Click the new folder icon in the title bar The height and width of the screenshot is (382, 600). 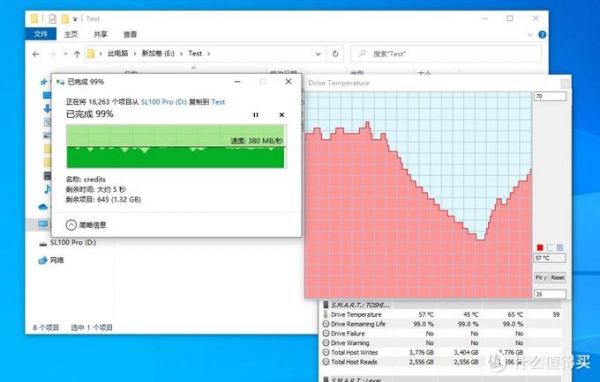point(65,18)
